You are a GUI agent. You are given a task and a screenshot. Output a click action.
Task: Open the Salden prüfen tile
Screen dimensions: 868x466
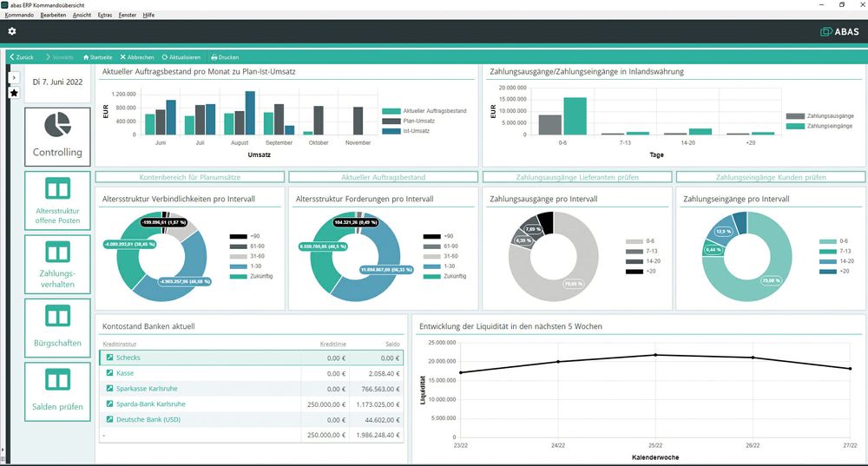tap(57, 391)
